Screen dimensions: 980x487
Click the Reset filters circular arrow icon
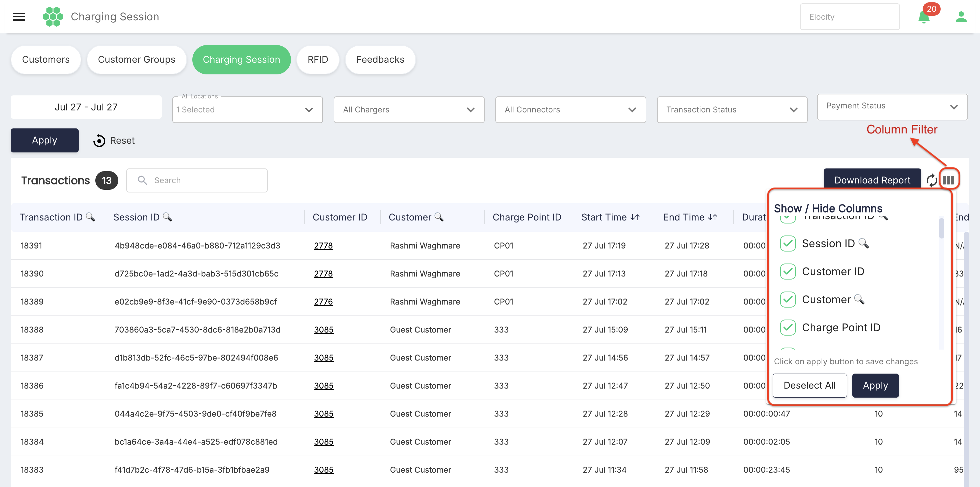pos(99,140)
